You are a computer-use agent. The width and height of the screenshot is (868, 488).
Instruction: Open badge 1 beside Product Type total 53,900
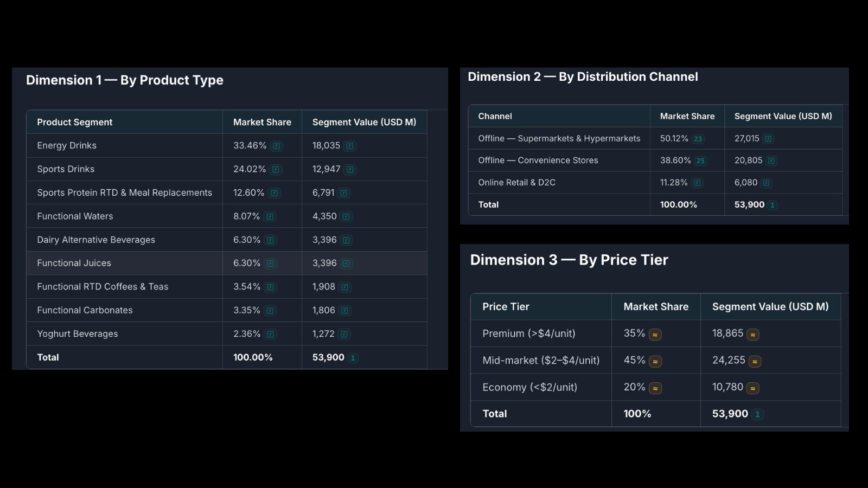[353, 358]
